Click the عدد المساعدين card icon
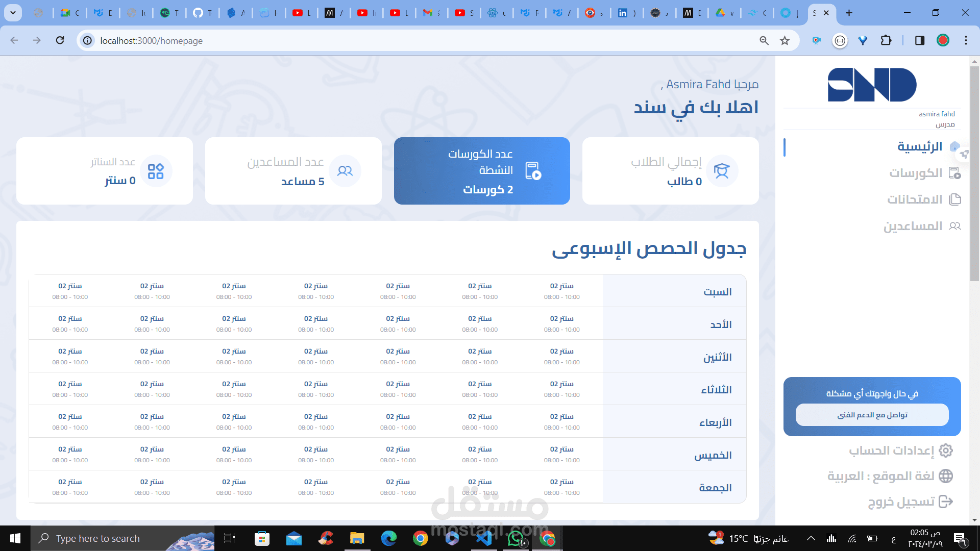 346,171
